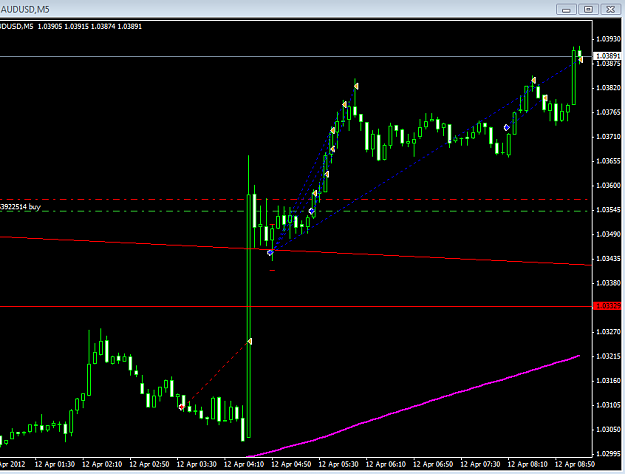Click the 1.03380 price scale label
This screenshot has height=474, width=625.
608,283
